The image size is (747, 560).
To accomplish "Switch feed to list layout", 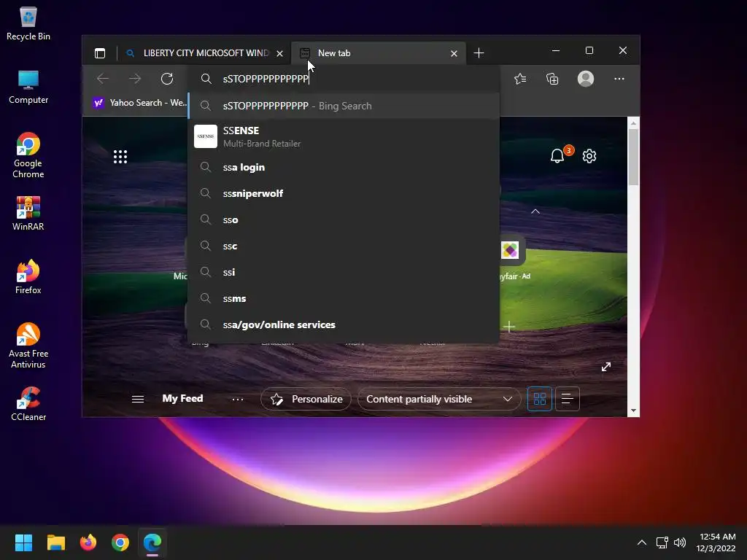I will (x=568, y=399).
